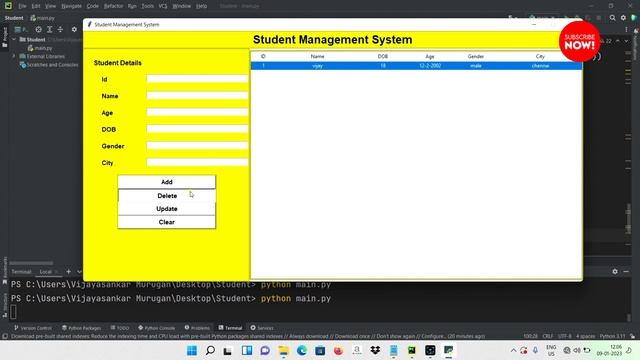The height and width of the screenshot is (360, 640).
Task: Open the Help menu in PyCharm
Action: (x=202, y=6)
